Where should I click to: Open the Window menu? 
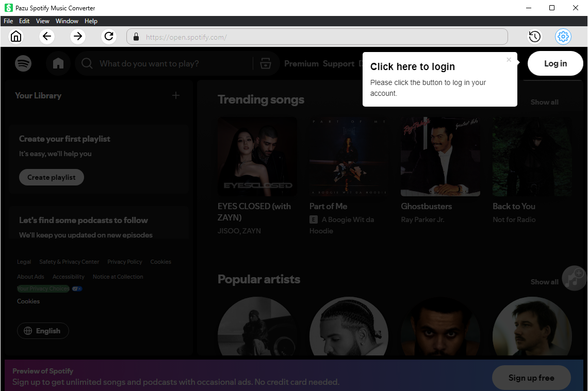[x=67, y=21]
